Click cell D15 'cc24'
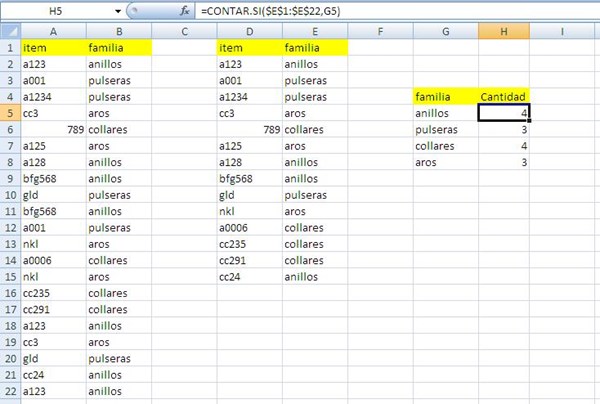Screen dimensions: 600x404 [x=250, y=277]
